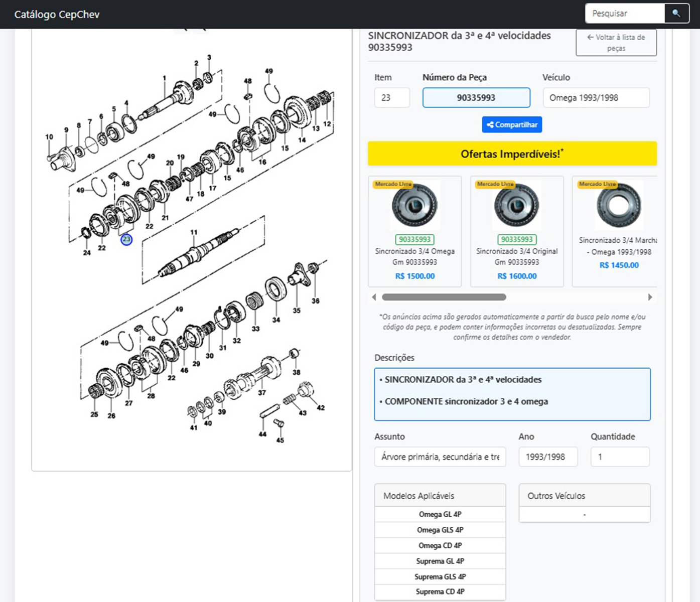Open the R$ 1450.00 offer thumbnail
The width and height of the screenshot is (700, 602).
tap(618, 206)
